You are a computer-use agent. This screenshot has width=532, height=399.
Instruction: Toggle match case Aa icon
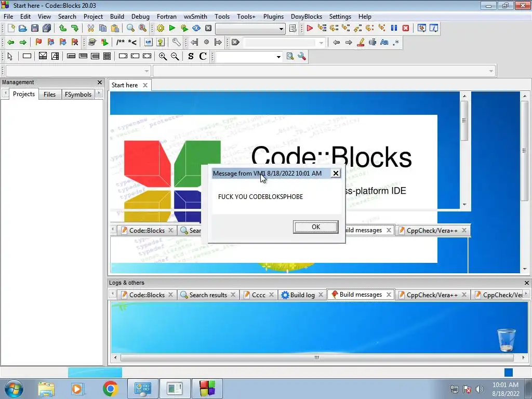384,43
